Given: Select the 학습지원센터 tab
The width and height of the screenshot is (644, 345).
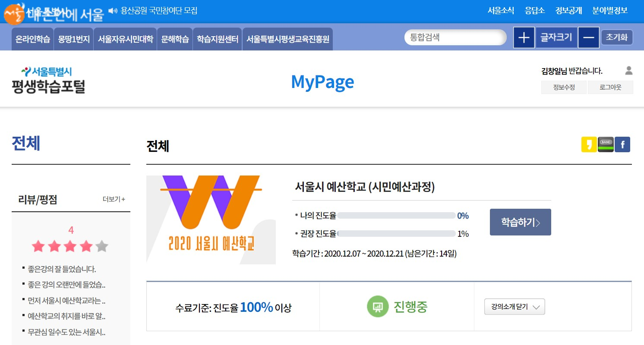Looking at the screenshot, I should point(217,39).
